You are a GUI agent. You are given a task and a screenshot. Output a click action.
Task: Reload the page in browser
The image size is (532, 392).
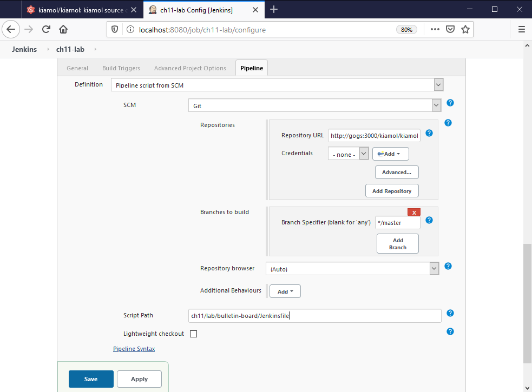click(x=47, y=29)
